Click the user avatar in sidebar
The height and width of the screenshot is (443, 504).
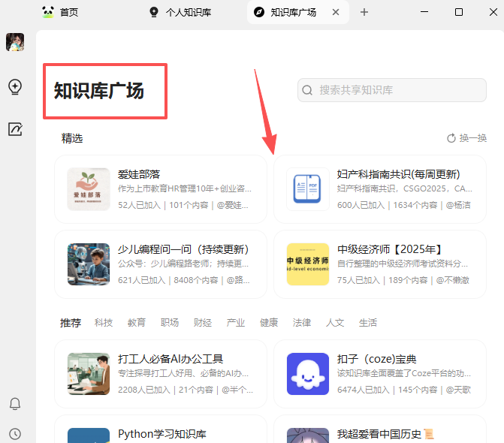[x=15, y=43]
